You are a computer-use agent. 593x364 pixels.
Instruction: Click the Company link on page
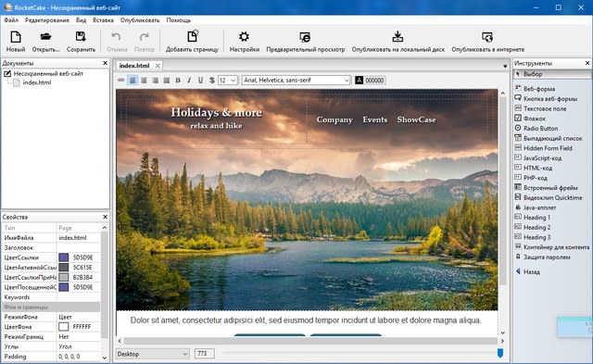point(334,119)
